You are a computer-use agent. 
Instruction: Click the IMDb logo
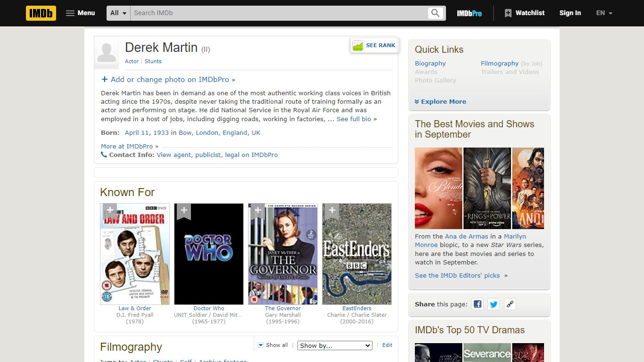point(41,13)
